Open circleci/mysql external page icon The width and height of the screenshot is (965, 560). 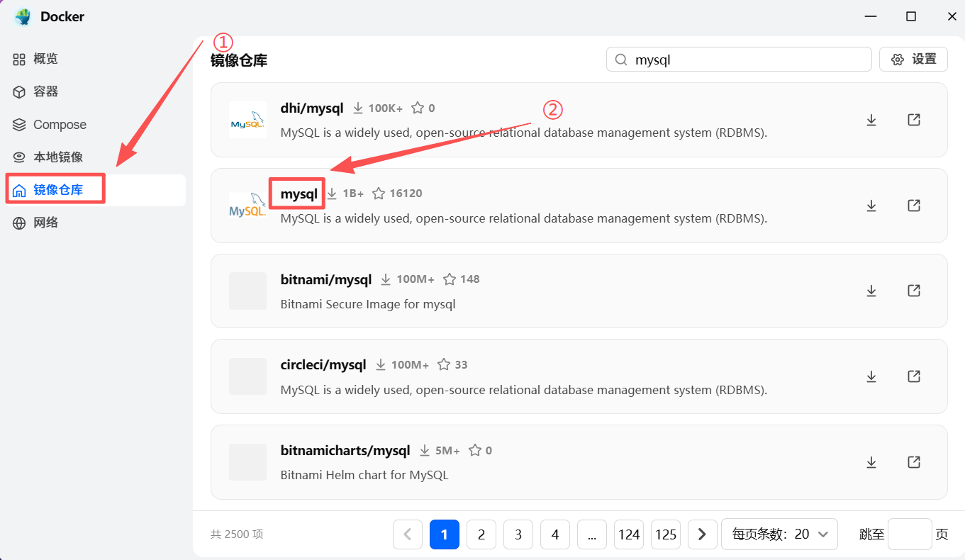point(914,376)
